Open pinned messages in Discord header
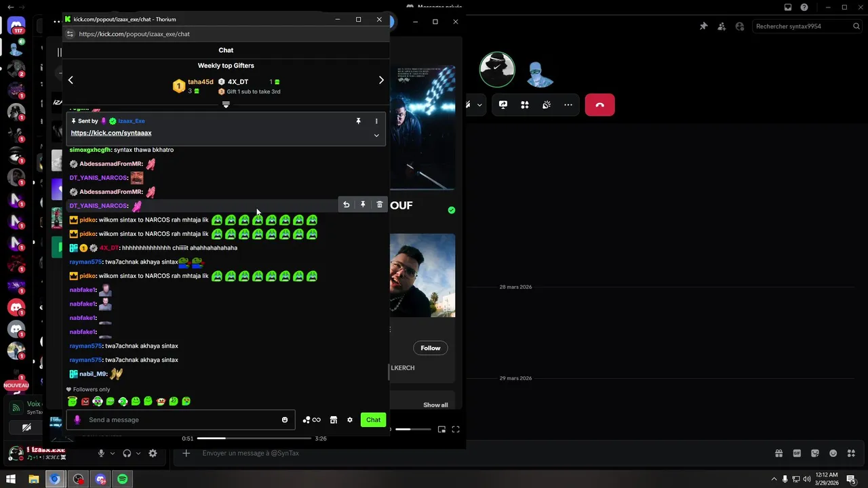This screenshot has width=868, height=488. tap(704, 26)
